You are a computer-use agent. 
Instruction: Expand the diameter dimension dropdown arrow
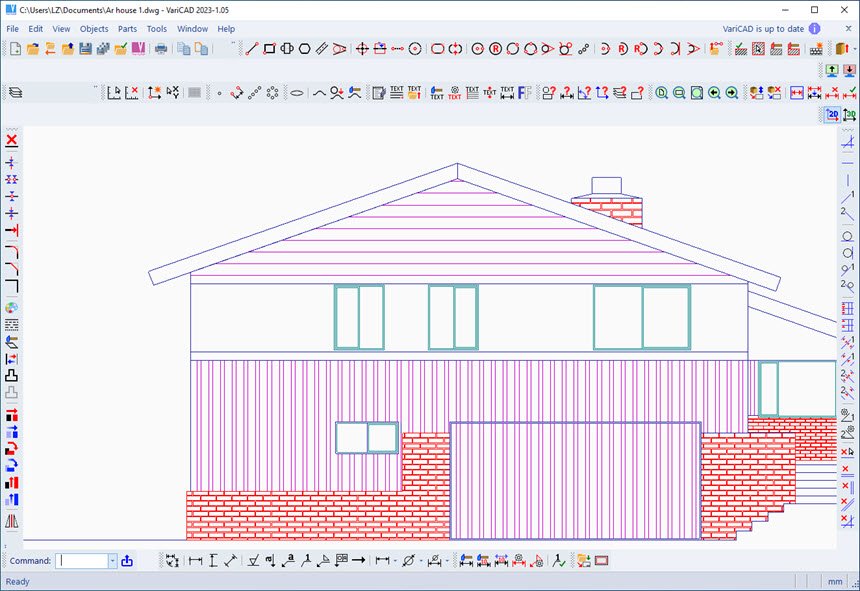pos(421,561)
